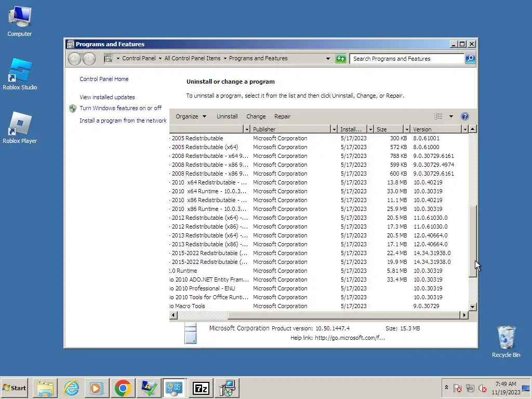The image size is (532, 399).
Task: Click the horizontal scroll right arrow
Action: (464, 315)
